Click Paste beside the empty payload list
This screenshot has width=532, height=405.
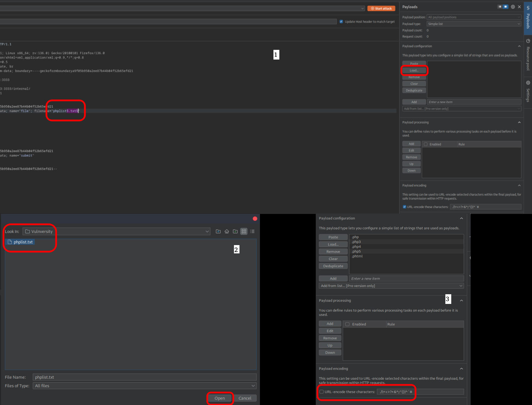click(x=414, y=64)
